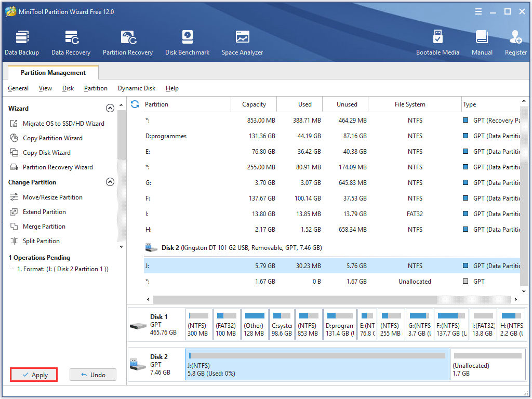Click the Undo button
Viewport: 532px width, 399px height.
93,375
